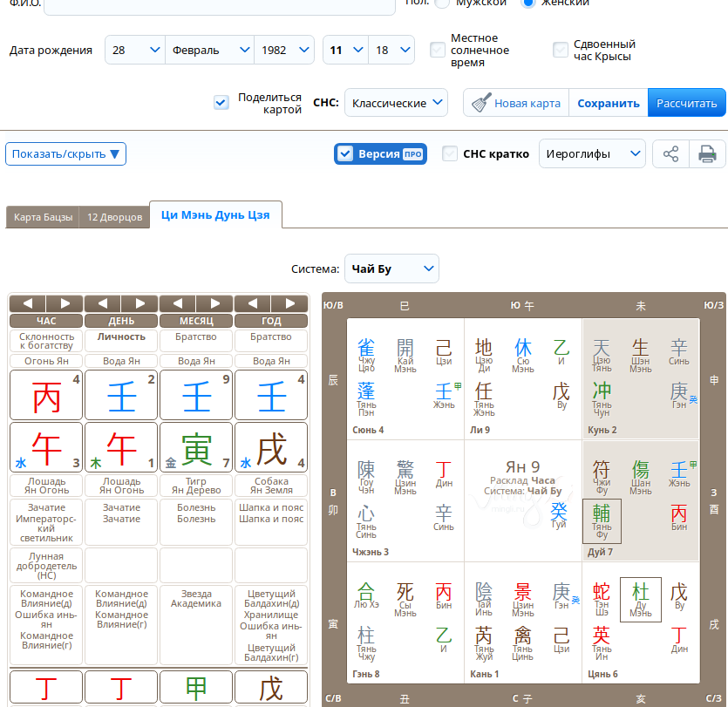The width and height of the screenshot is (728, 707).
Task: Click the МЕСЯЦ column header
Action: (x=196, y=321)
